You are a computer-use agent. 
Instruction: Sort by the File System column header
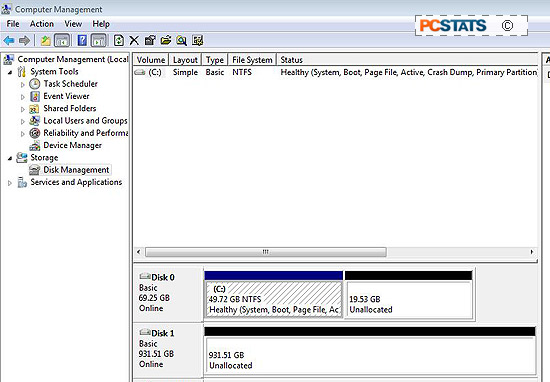point(252,60)
